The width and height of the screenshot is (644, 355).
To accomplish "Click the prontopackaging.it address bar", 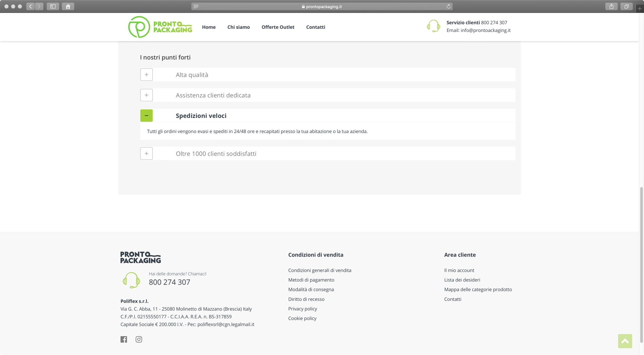I will (x=322, y=6).
